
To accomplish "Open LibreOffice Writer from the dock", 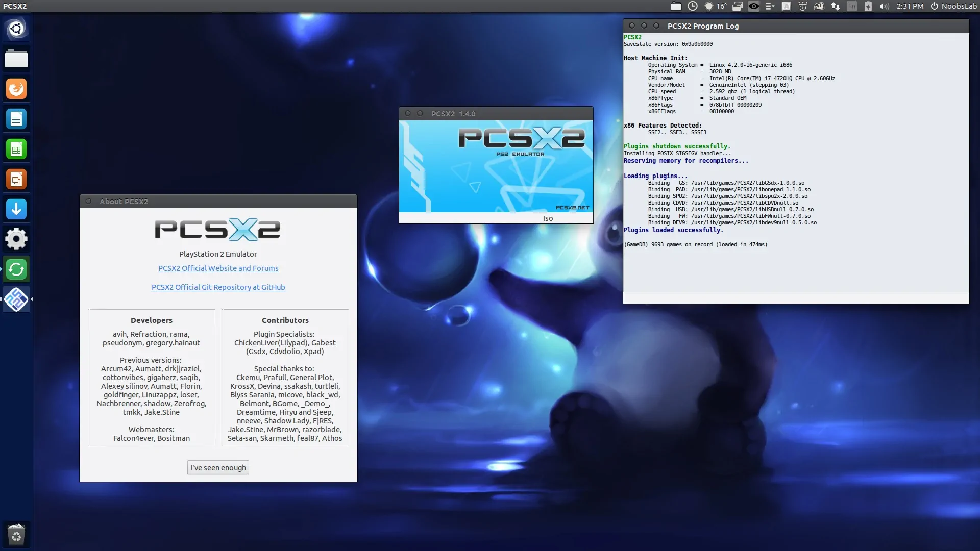I will coord(16,119).
